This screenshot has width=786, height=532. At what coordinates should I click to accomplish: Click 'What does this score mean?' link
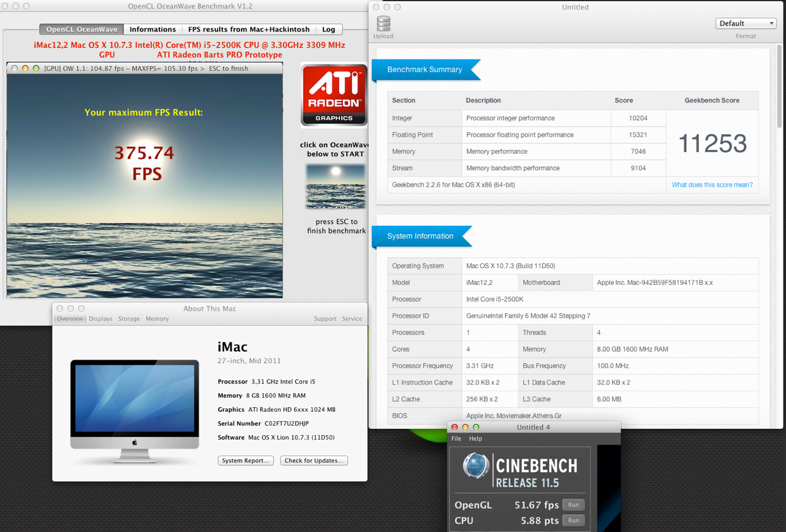coord(712,185)
